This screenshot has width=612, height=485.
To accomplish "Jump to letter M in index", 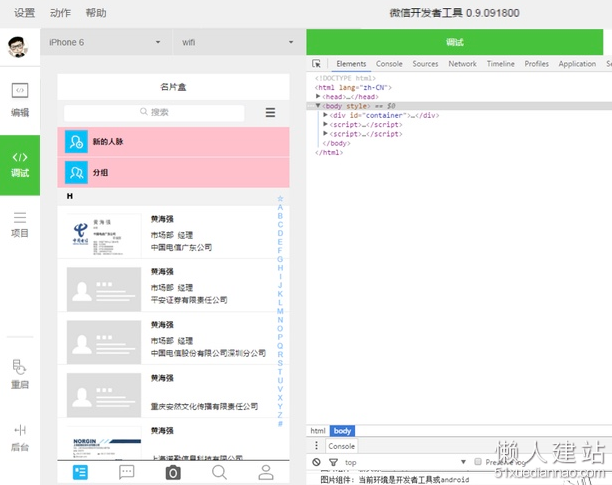I will [280, 311].
